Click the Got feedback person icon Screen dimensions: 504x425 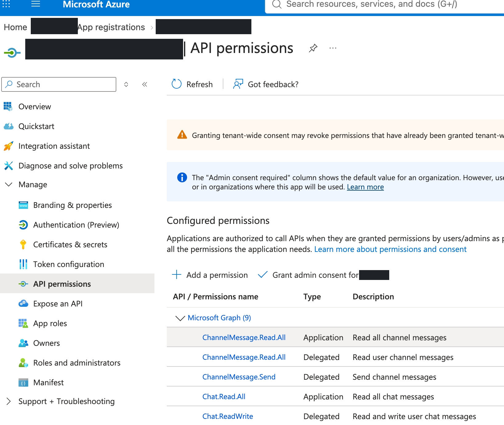[x=238, y=84]
